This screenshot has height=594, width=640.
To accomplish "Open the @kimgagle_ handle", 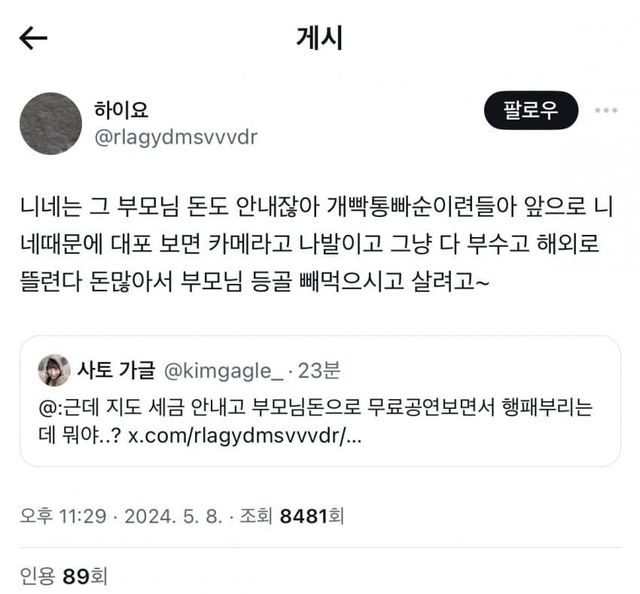I will point(223,372).
